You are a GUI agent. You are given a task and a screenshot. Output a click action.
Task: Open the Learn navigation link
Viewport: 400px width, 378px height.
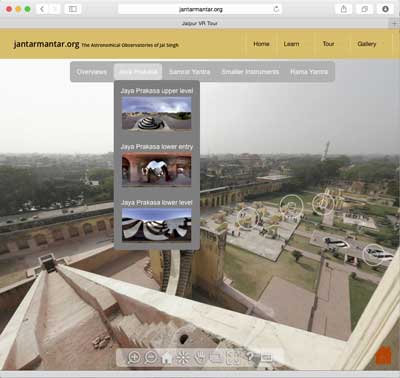tap(292, 44)
